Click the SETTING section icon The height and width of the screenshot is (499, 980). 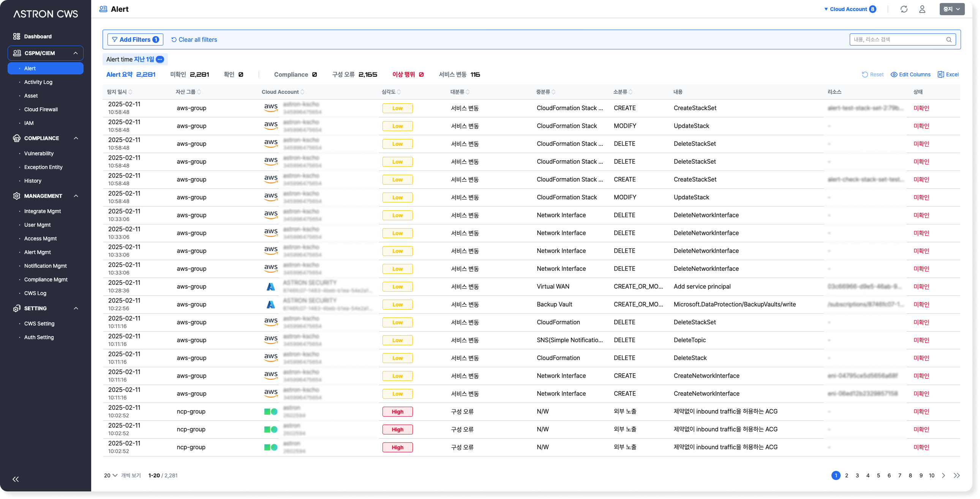[16, 308]
